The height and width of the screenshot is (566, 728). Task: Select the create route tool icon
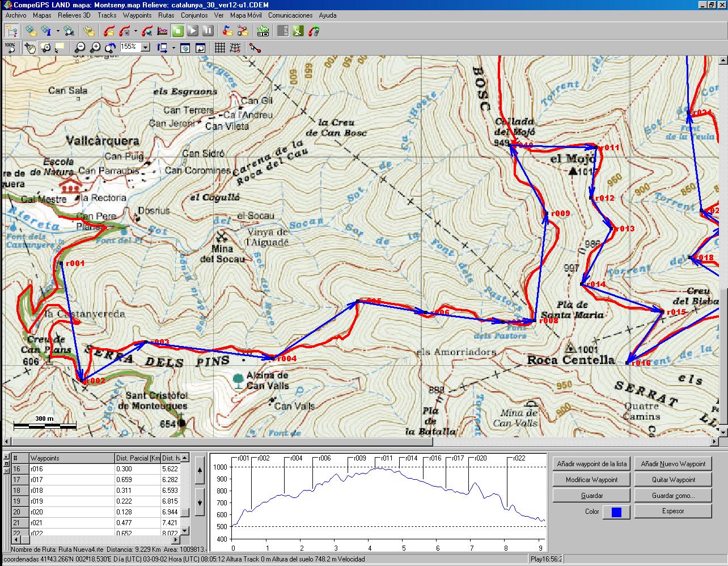pyautogui.click(x=255, y=48)
